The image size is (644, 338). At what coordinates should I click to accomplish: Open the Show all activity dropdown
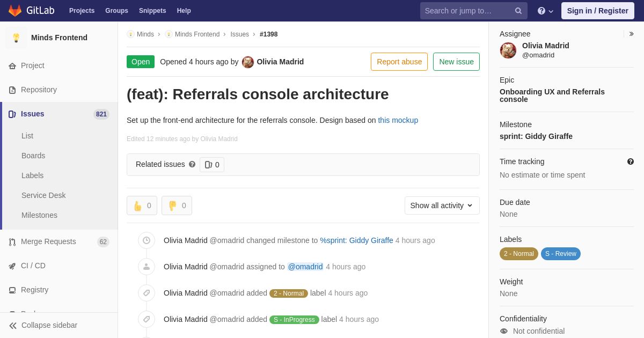click(x=442, y=205)
